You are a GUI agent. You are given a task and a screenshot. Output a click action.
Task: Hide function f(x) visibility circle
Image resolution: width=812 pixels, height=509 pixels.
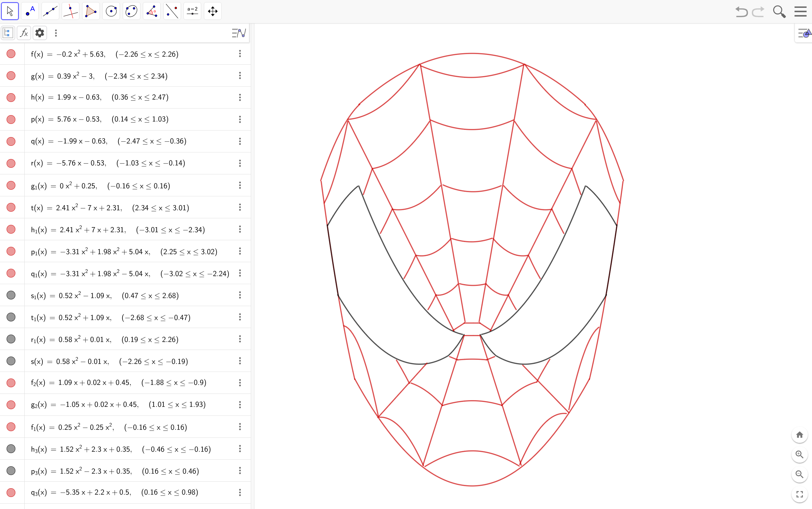(11, 54)
